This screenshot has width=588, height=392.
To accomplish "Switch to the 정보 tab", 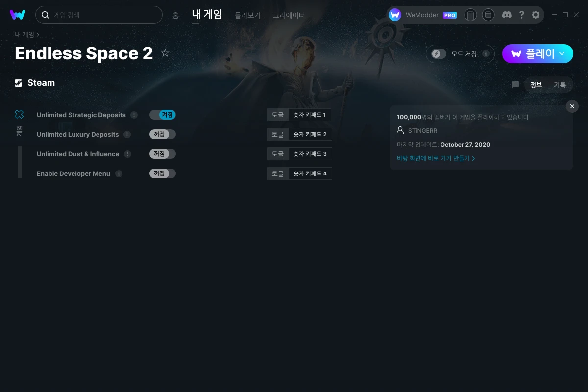I will click(x=536, y=85).
